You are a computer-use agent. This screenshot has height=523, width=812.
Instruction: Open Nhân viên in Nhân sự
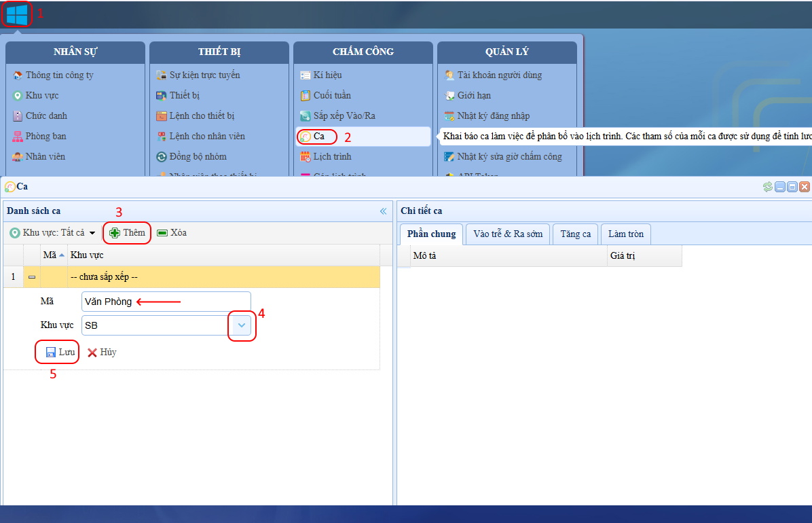click(39, 156)
